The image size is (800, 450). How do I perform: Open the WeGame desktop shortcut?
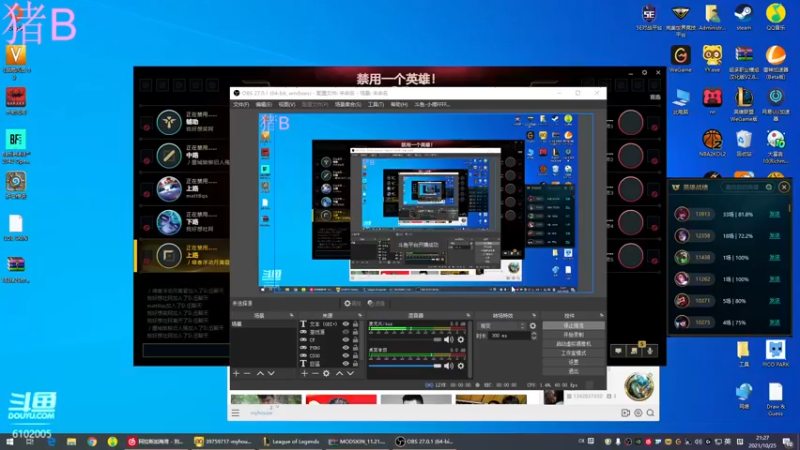pyautogui.click(x=680, y=59)
